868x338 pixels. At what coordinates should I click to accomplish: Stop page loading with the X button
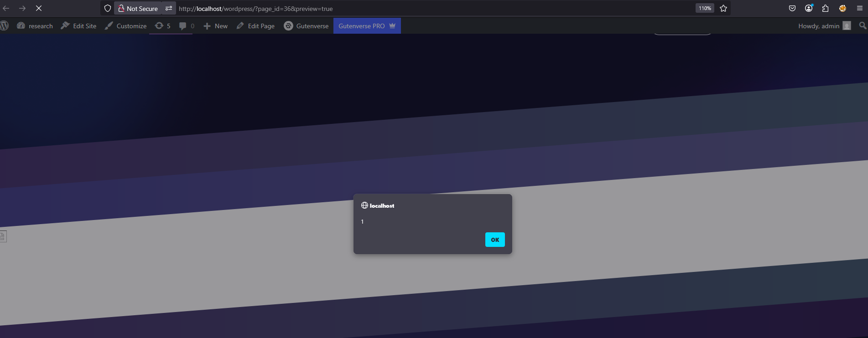(39, 8)
